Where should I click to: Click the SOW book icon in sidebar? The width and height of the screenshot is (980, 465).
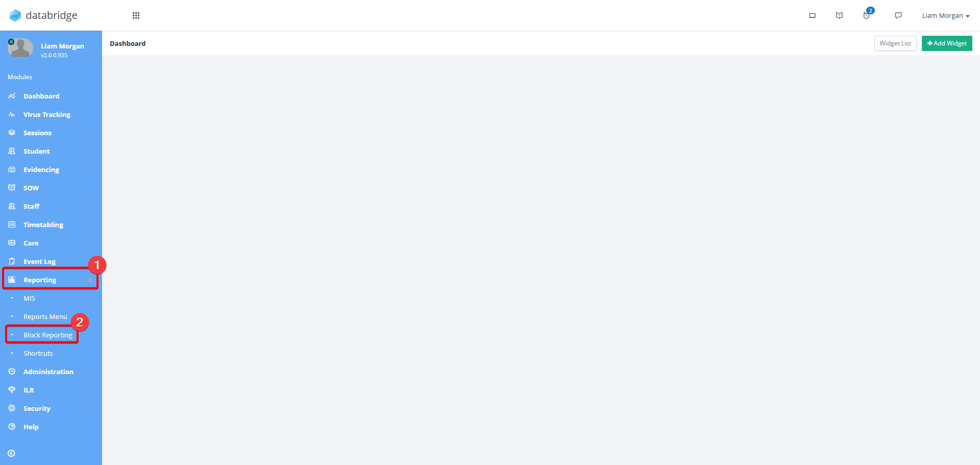coord(12,188)
